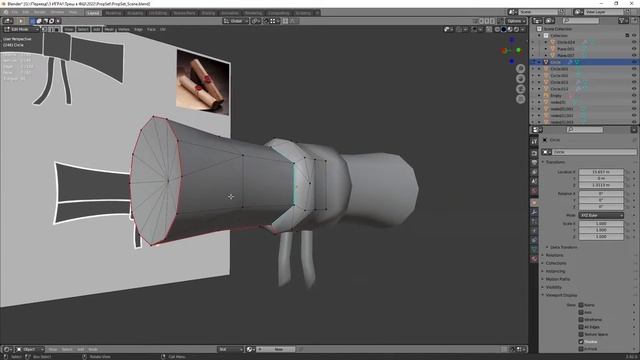This screenshot has width=640, height=360.
Task: Select the Empty object in outliner
Action: click(x=556, y=96)
